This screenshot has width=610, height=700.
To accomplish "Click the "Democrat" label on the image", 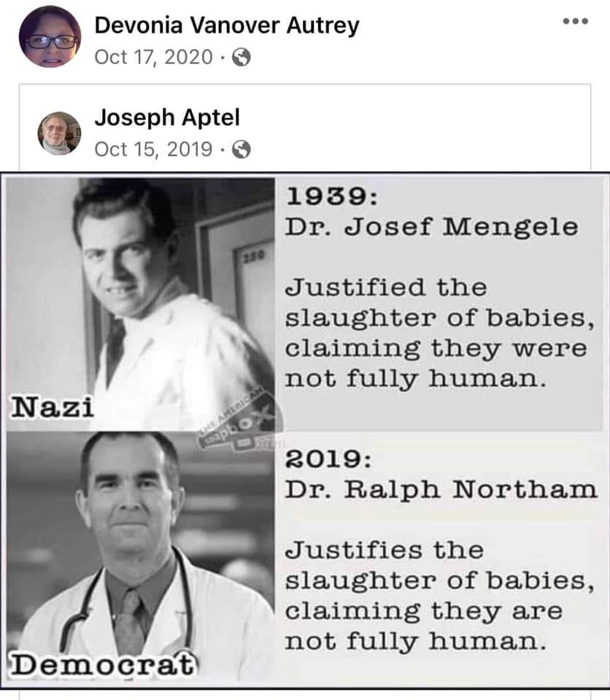I will click(104, 664).
